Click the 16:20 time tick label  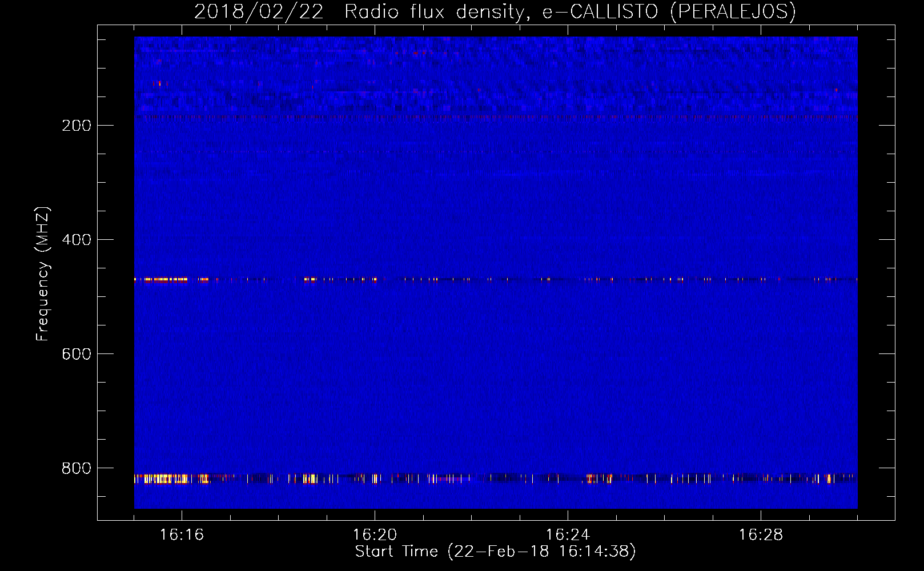coord(375,534)
